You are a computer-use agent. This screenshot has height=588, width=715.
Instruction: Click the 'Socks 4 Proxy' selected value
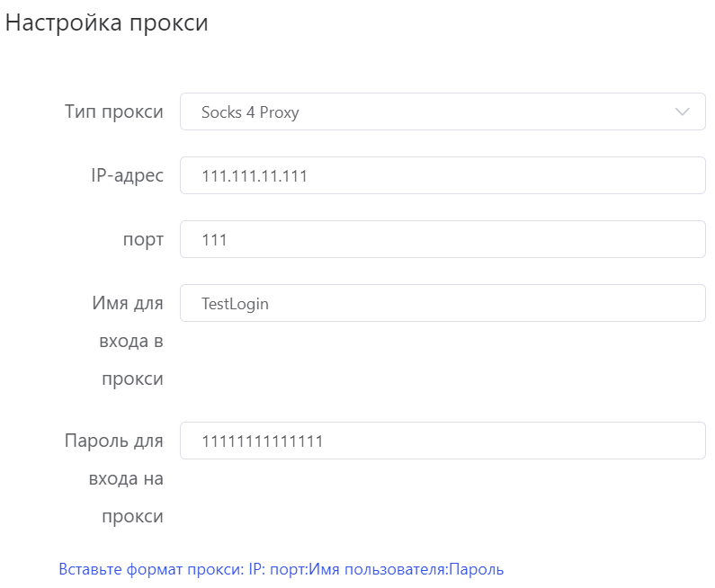tap(250, 112)
